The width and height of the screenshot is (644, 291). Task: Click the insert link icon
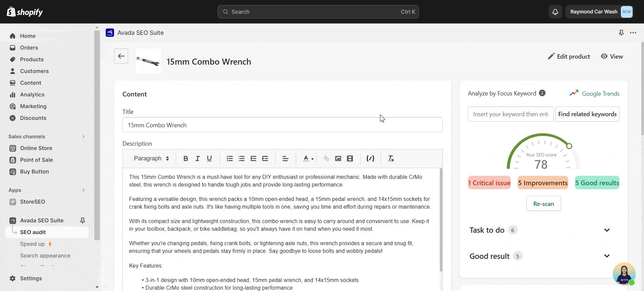tap(326, 158)
